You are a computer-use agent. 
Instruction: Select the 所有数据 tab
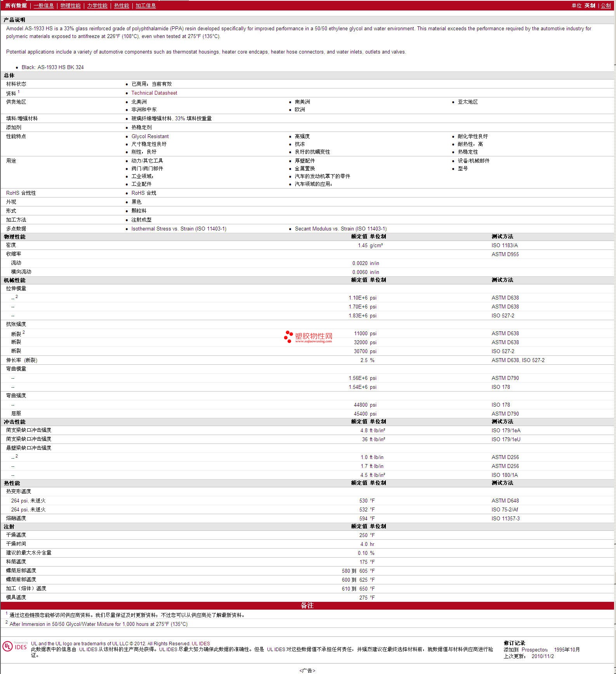click(16, 5)
